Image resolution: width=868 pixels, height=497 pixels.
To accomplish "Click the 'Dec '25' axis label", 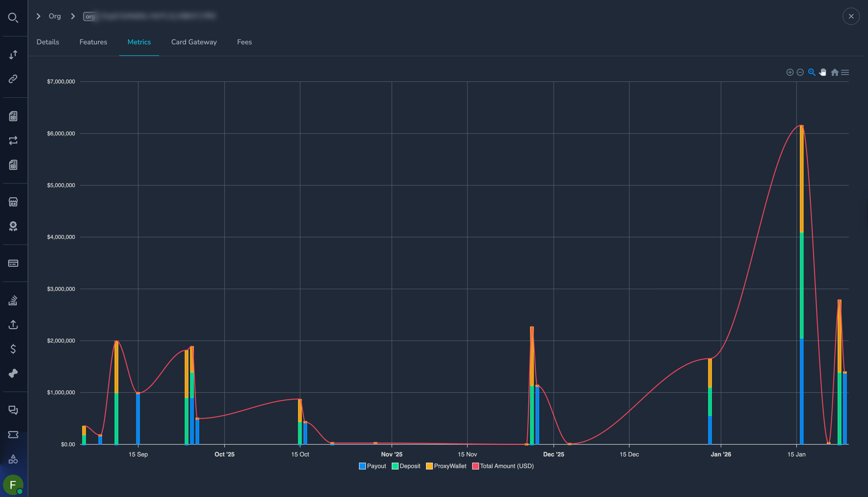I will click(554, 454).
